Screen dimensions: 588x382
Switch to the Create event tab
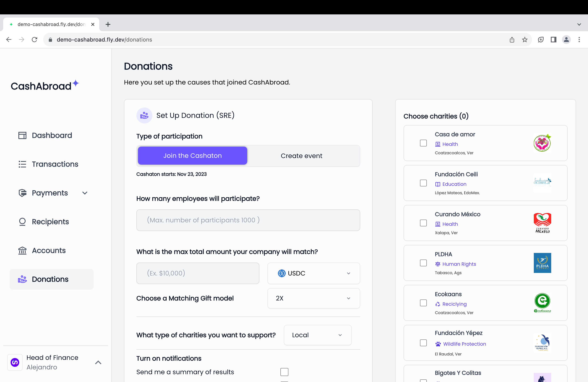click(x=301, y=156)
